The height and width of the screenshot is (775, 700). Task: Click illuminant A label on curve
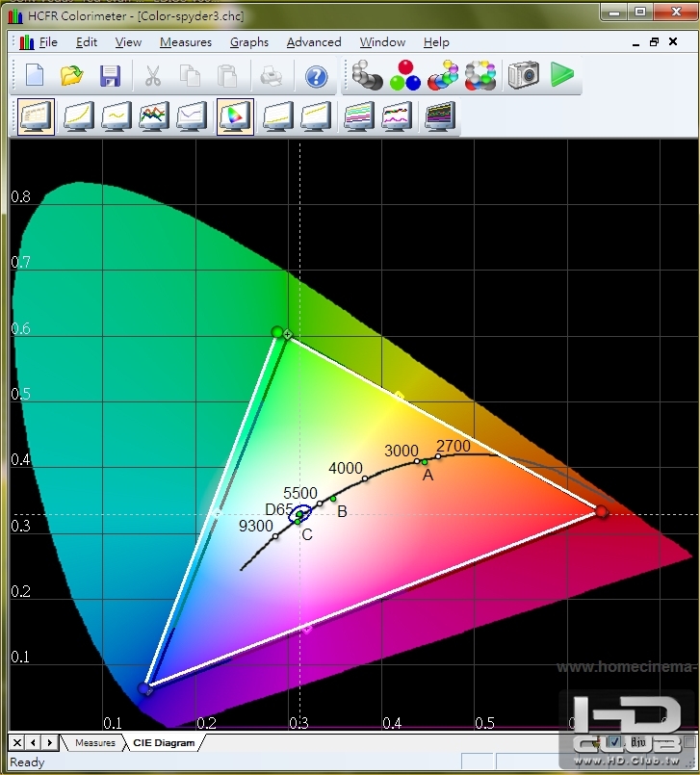click(428, 475)
